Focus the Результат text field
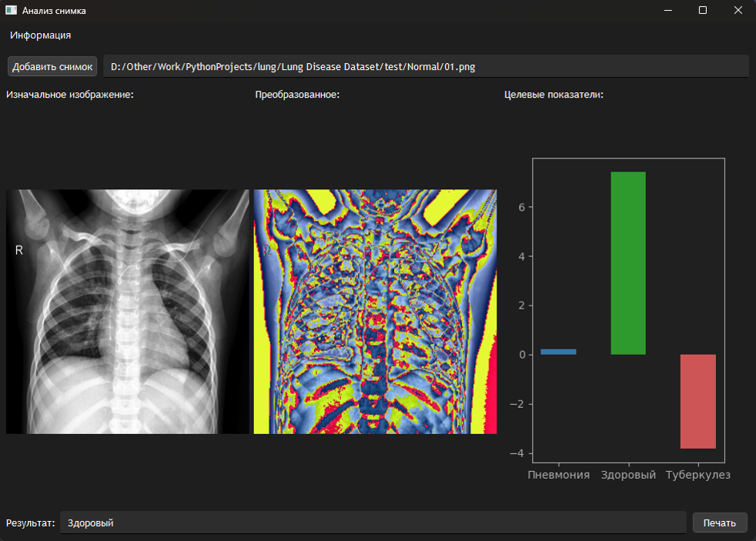Screen dimensions: 756x541 pos(373,523)
